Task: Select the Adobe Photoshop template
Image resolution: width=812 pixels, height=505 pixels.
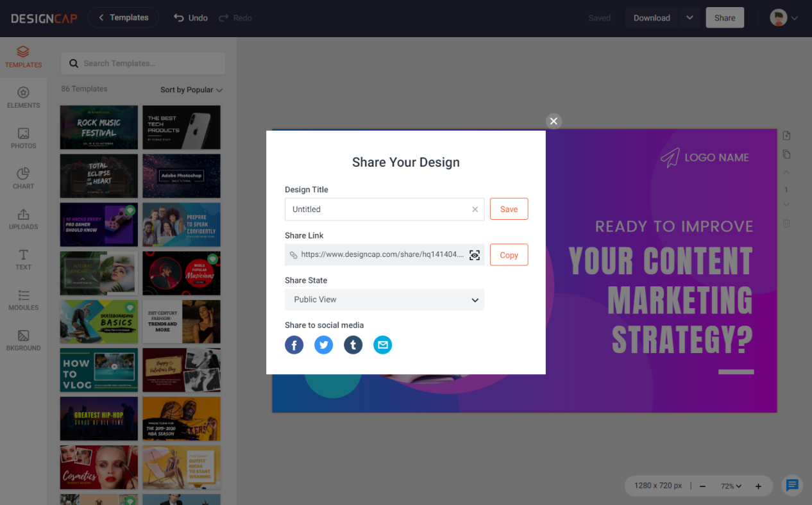Action: [x=182, y=176]
